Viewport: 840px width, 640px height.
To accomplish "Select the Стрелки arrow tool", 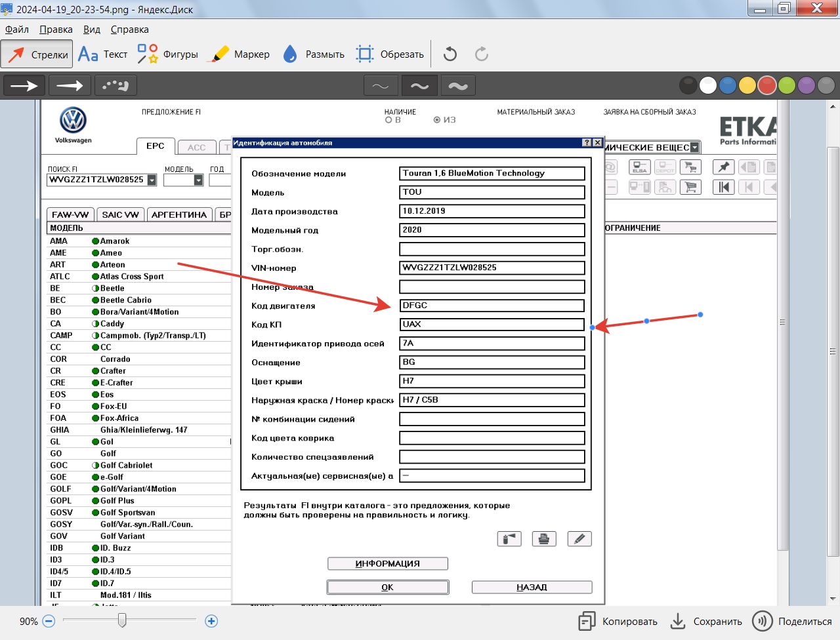I will tap(37, 54).
